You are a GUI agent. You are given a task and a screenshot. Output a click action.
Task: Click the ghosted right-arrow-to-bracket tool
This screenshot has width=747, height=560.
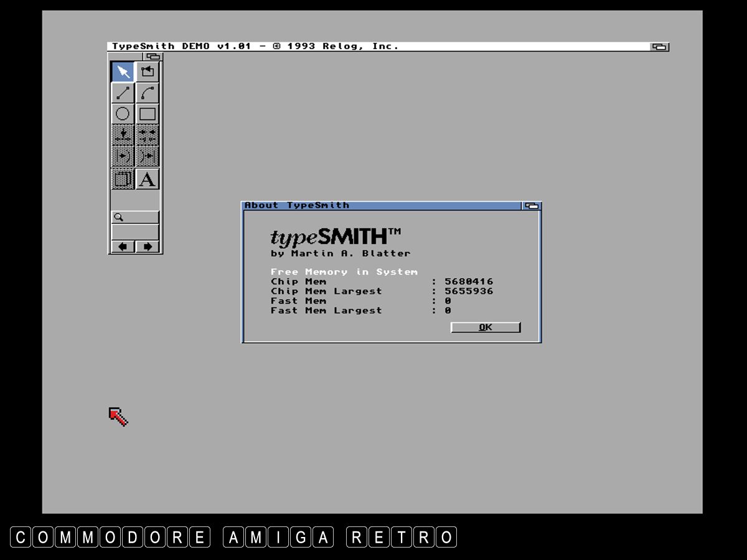[x=123, y=156]
